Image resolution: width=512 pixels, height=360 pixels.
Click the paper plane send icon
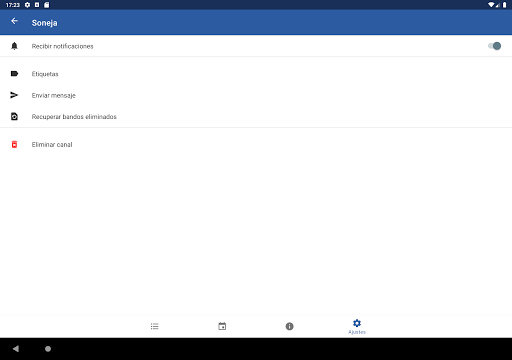point(14,95)
